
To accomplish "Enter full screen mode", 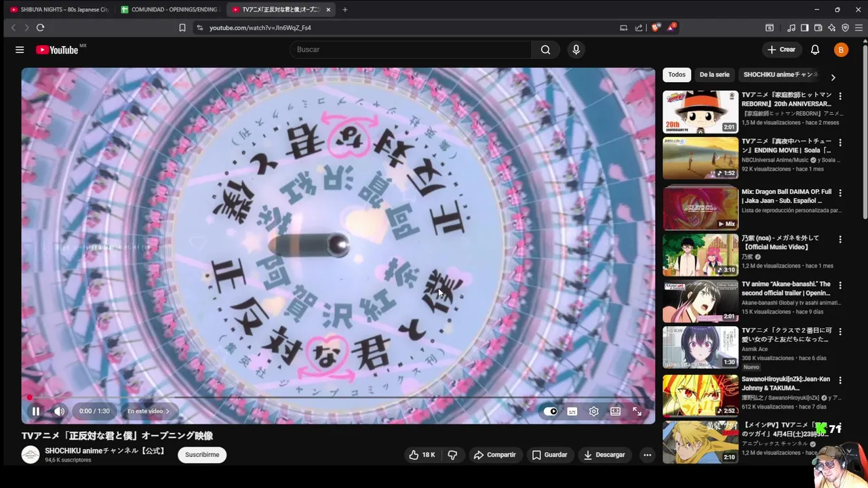I will (637, 411).
